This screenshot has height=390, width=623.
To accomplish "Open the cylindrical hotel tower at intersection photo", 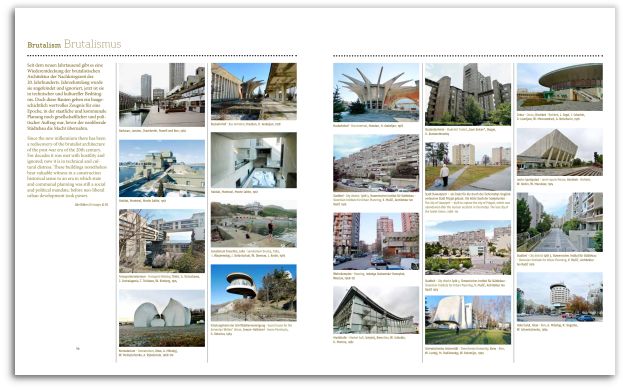I will pos(559,297).
